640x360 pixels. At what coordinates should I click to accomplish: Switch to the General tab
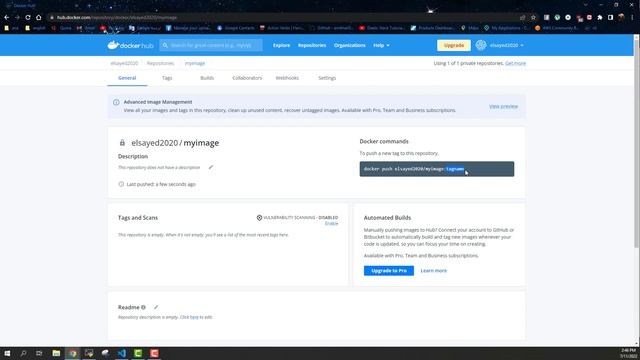click(x=127, y=78)
